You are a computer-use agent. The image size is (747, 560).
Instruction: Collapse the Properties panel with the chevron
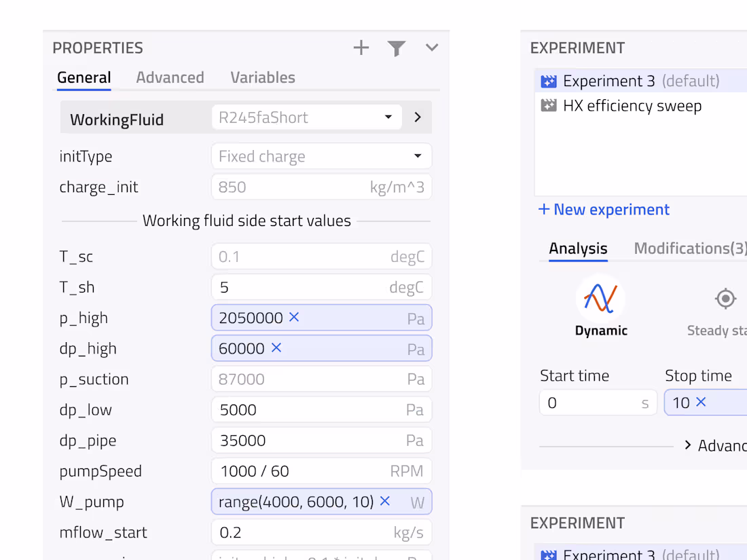431,48
